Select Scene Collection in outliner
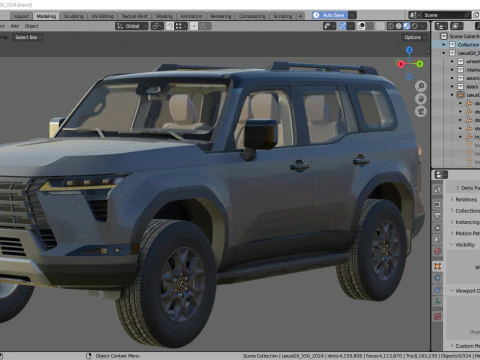The height and width of the screenshot is (360, 480). (460, 36)
